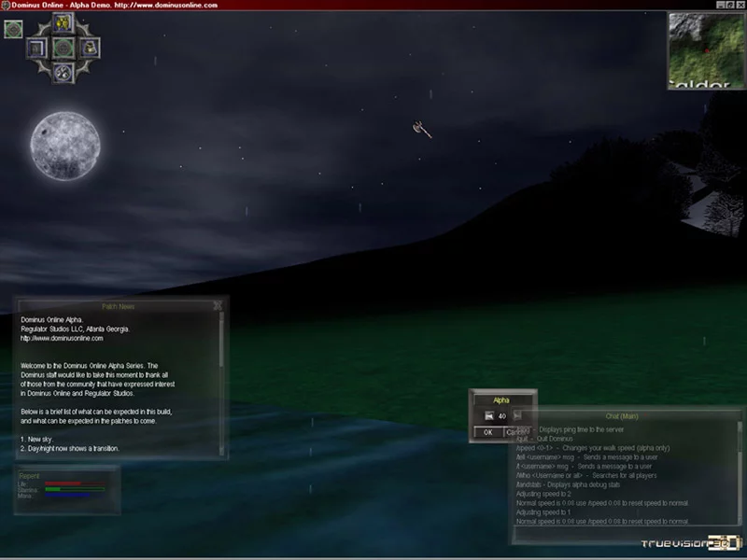Click the minimap thumbnail
Viewport: 747px width, 560px height.
[706, 50]
